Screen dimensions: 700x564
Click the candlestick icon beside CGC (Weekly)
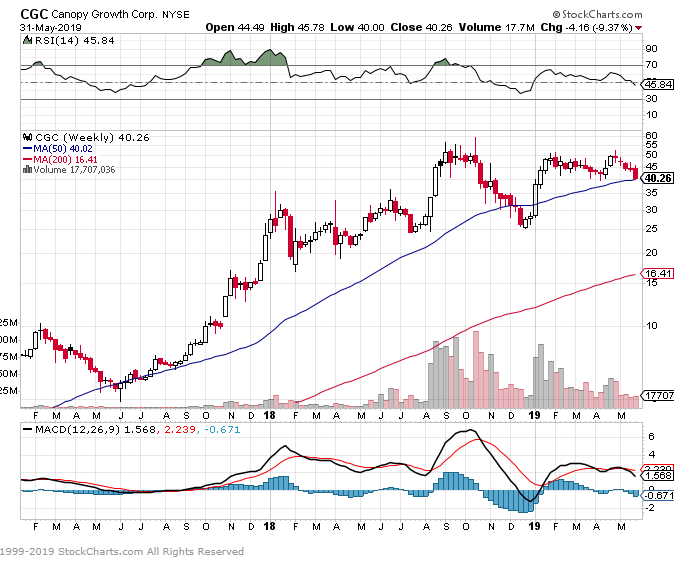click(x=28, y=137)
